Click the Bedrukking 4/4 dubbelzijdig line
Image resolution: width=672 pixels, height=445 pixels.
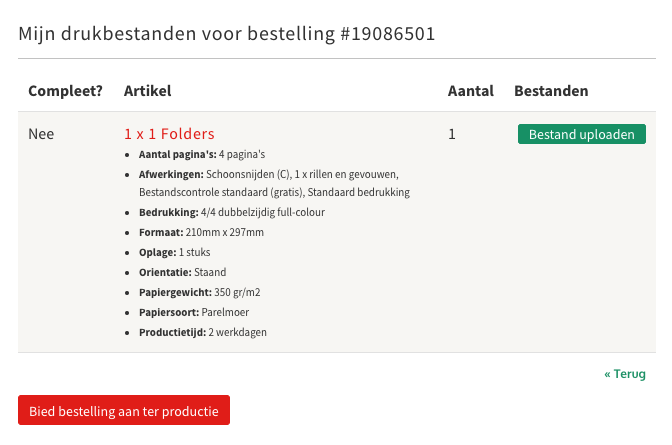point(231,212)
